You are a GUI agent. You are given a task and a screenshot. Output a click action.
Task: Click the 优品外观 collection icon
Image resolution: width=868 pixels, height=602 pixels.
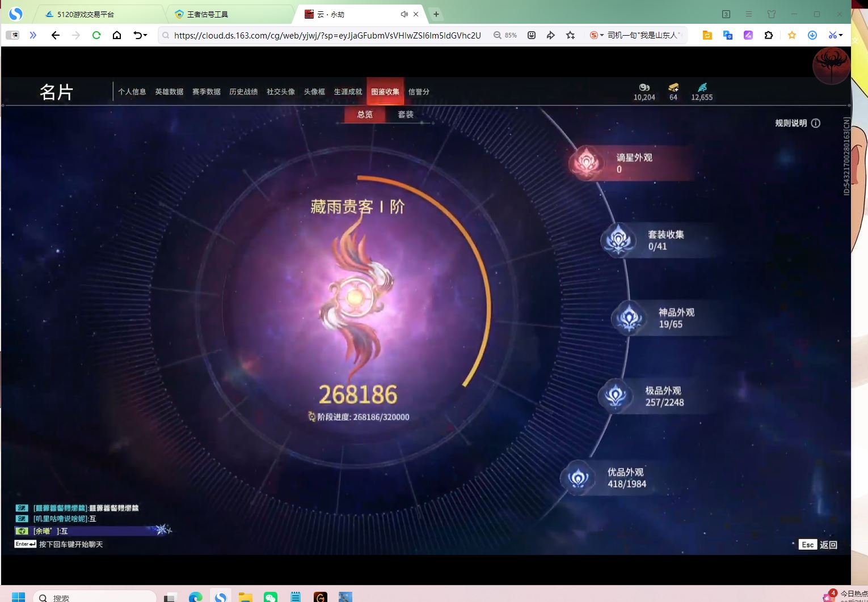(578, 478)
